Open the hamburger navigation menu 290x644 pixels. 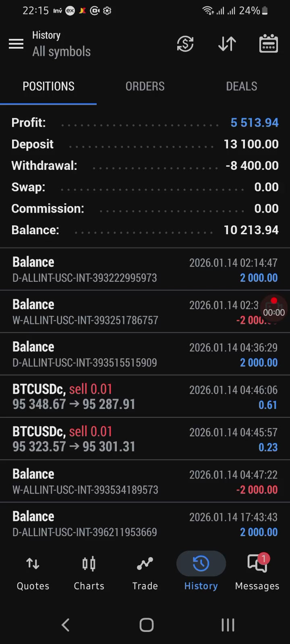tap(16, 44)
